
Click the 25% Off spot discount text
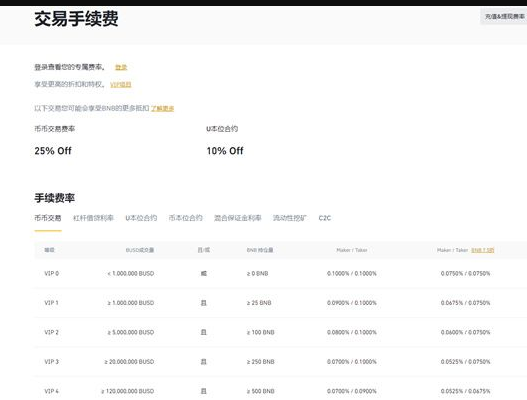(x=53, y=151)
